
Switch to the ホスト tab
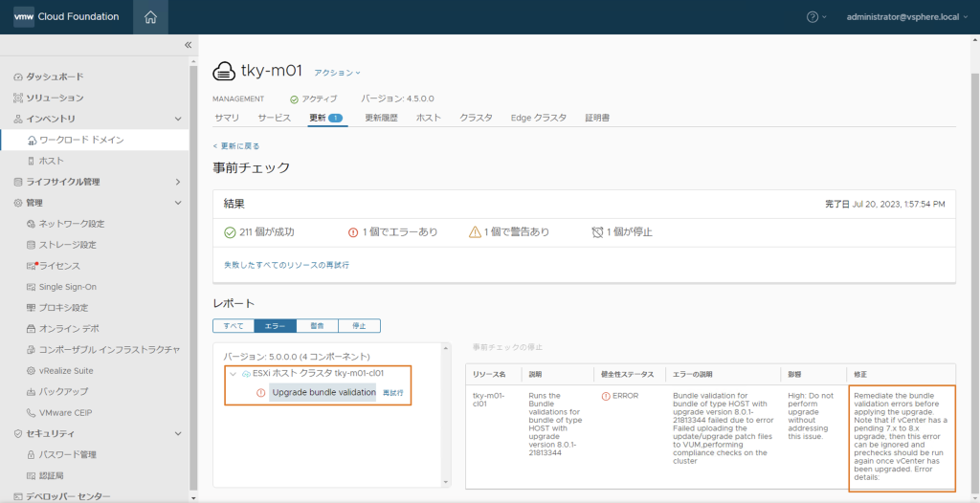click(x=429, y=118)
